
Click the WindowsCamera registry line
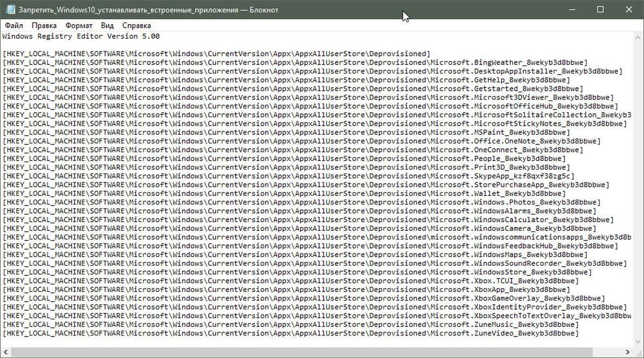click(x=299, y=228)
